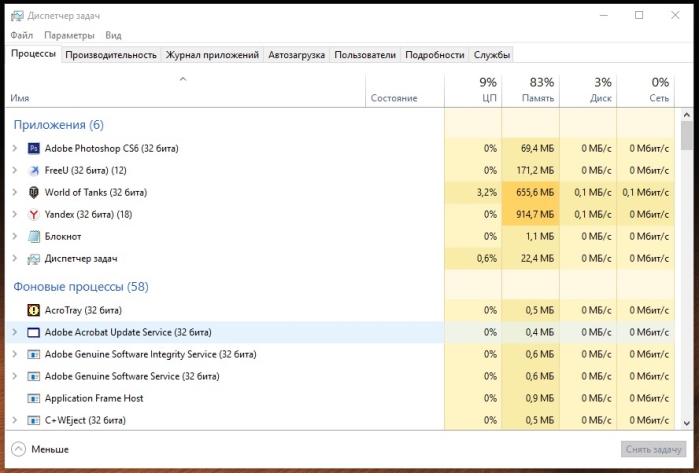Open the Вид menu

[x=113, y=35]
